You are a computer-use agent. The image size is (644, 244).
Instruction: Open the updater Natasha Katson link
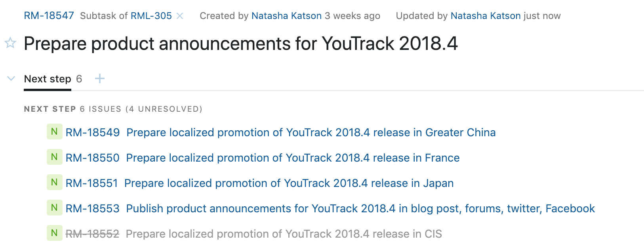coord(486,16)
